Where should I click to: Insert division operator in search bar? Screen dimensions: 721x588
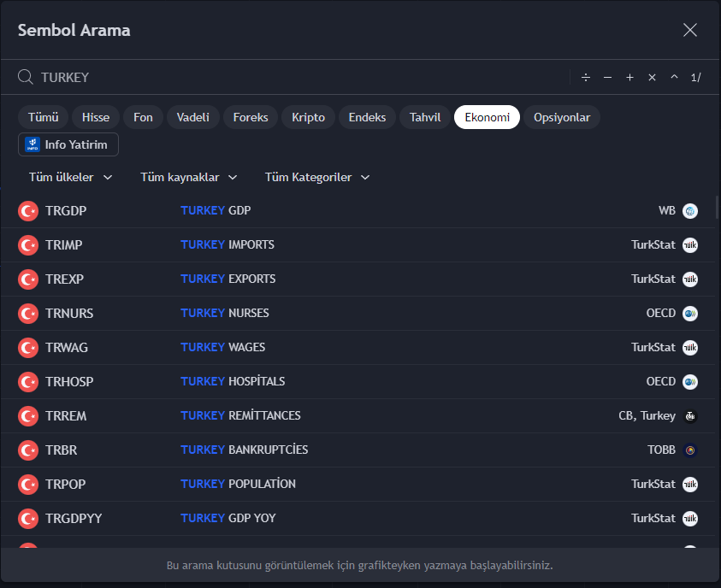(585, 77)
